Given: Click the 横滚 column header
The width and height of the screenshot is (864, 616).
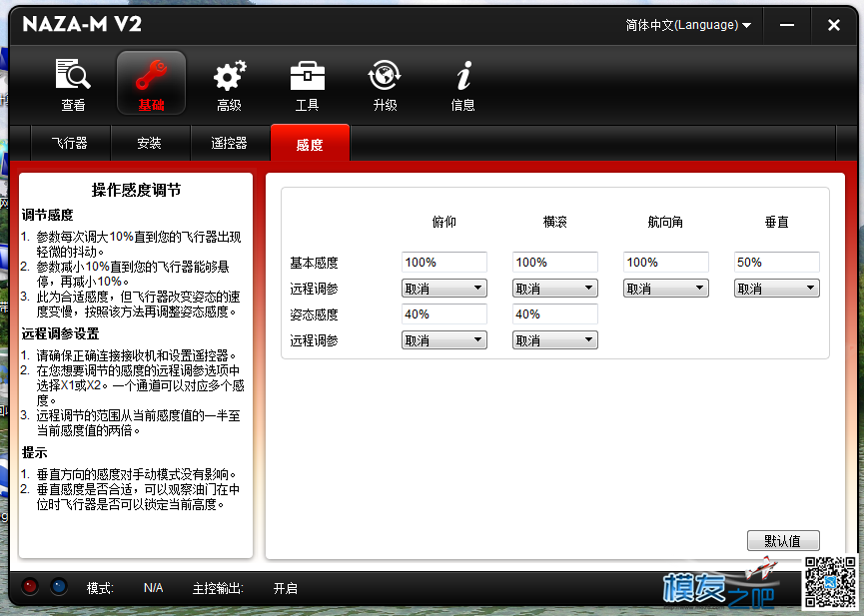Looking at the screenshot, I should (x=555, y=222).
